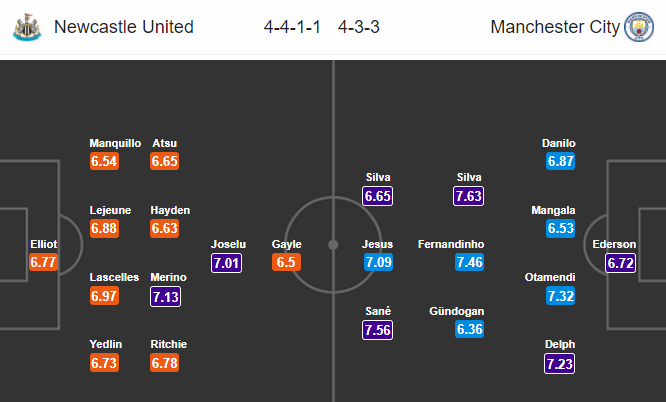This screenshot has height=402, width=666.
Task: Click Sané's 7.56 rating badge
Action: click(378, 330)
